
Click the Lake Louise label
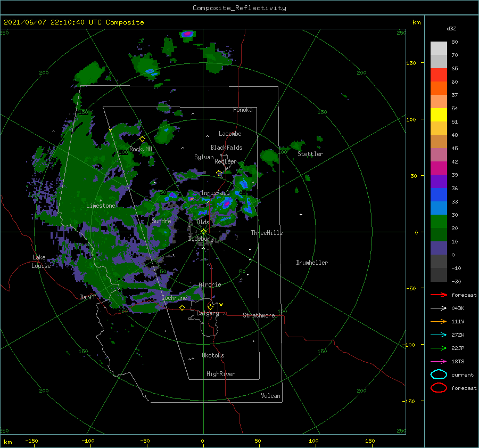41,262
